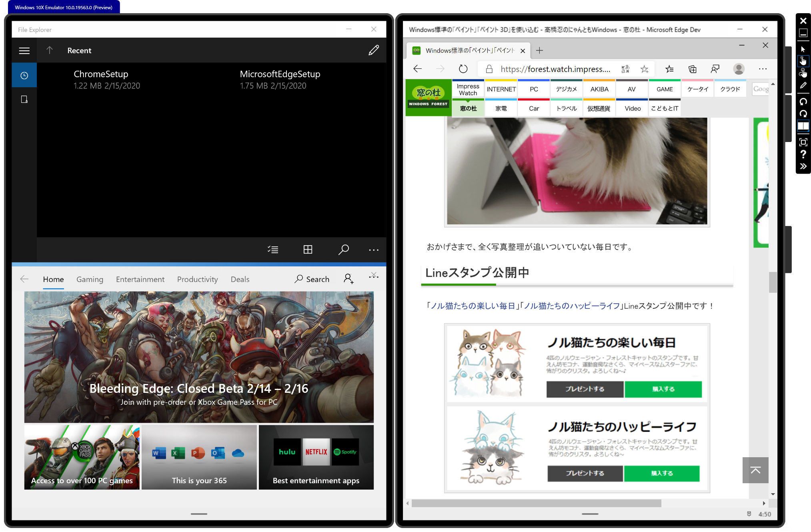Image resolution: width=811 pixels, height=532 pixels.
Task: Click the File Explorer search magnifier
Action: [343, 250]
